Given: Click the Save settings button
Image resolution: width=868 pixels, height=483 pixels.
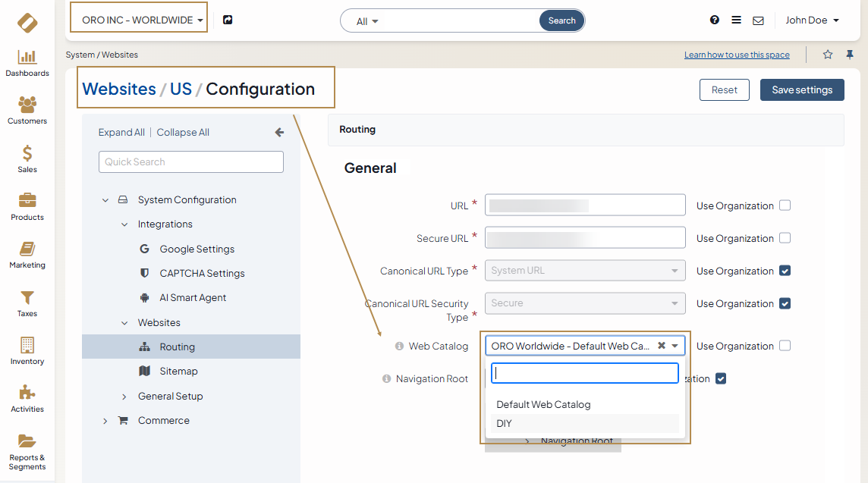Looking at the screenshot, I should pyautogui.click(x=802, y=89).
